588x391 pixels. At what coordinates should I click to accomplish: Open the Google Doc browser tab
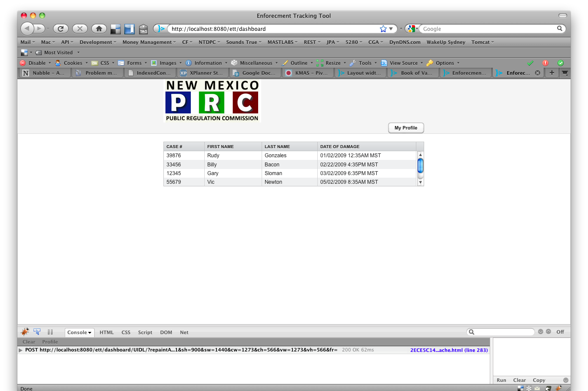coord(258,73)
